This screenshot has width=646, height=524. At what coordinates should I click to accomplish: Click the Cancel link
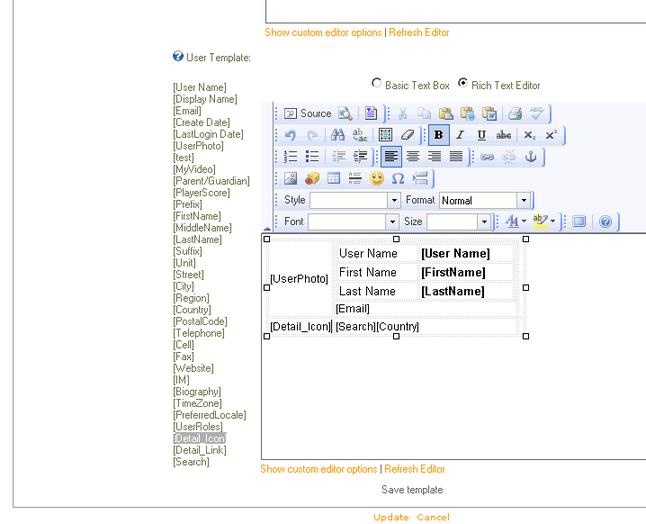[x=433, y=517]
